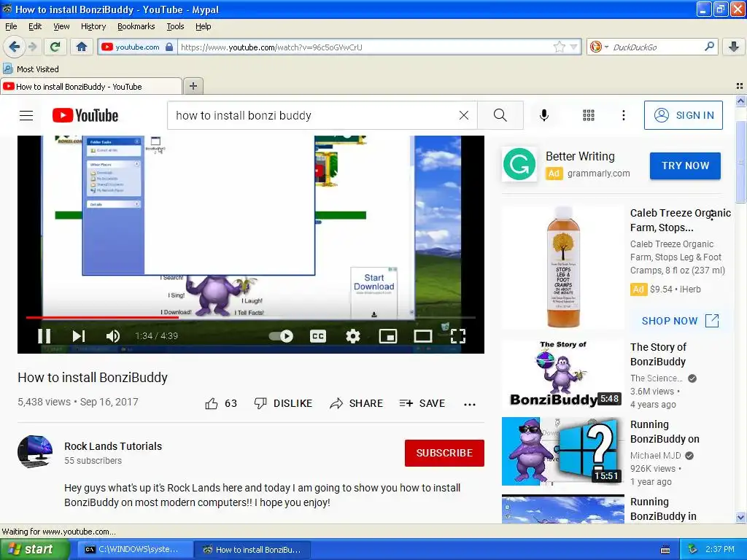The width and height of the screenshot is (747, 560).
Task: Select the How to install BonziBuddy tab
Action: [91, 87]
